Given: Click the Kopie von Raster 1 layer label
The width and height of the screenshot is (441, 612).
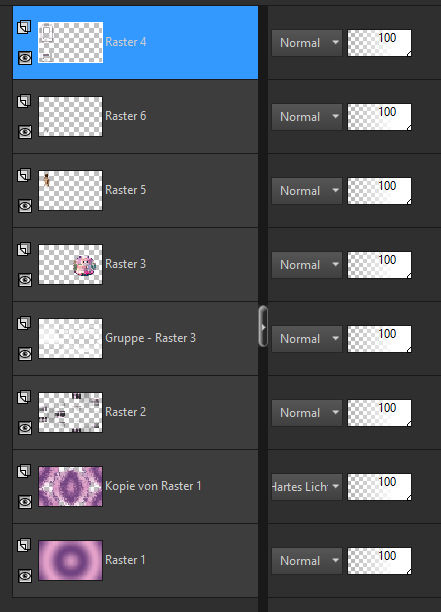Looking at the screenshot, I should point(153,486).
